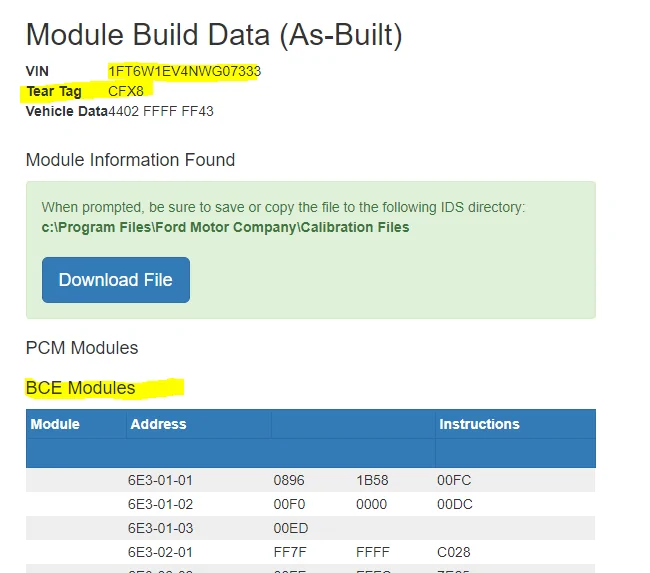
Task: Click the Module Information Found heading
Action: [x=130, y=160]
